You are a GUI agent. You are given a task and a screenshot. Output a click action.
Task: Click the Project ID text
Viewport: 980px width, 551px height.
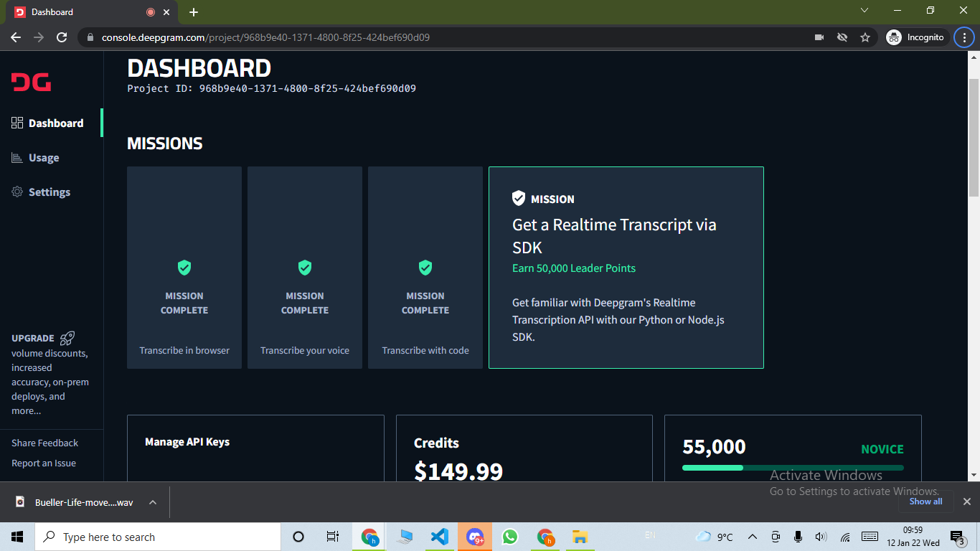(271, 89)
